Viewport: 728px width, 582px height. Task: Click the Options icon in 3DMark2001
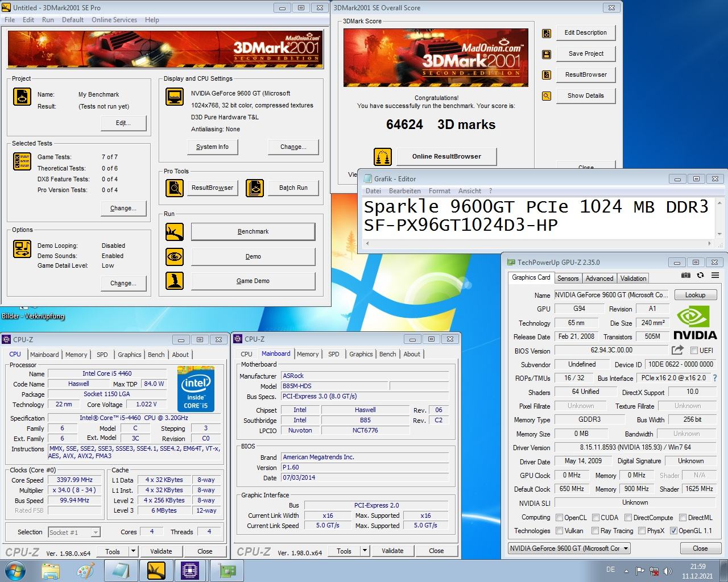coord(22,249)
